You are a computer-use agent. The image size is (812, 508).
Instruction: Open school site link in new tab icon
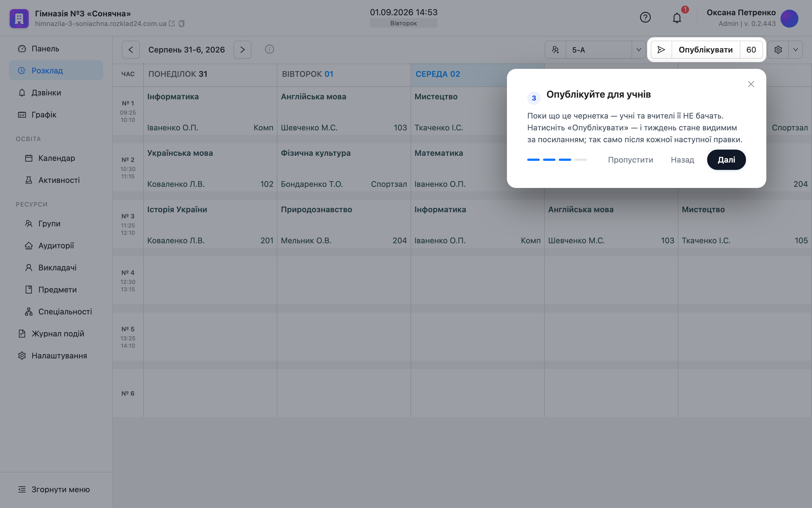(x=172, y=23)
